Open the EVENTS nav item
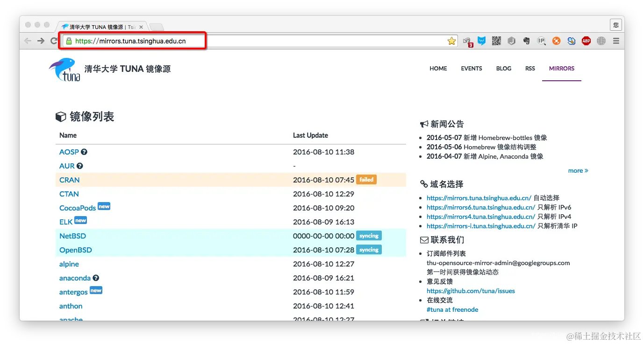The height and width of the screenshot is (344, 644). [472, 68]
